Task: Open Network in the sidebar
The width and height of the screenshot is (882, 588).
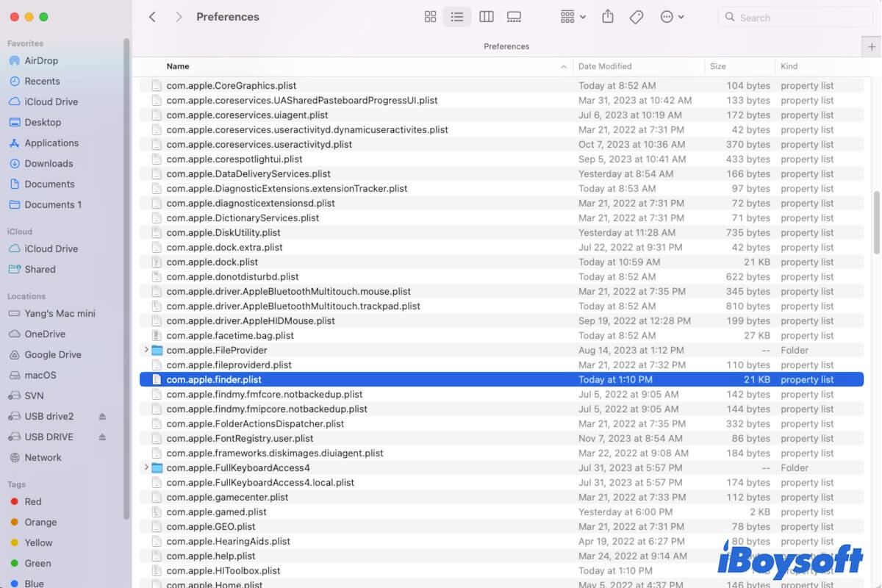Action: (x=43, y=458)
